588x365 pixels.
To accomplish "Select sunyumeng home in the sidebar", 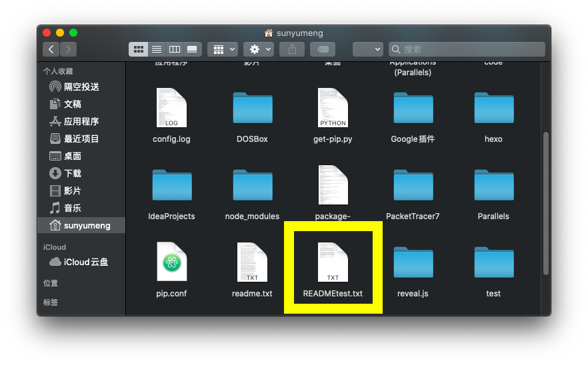I will click(81, 225).
